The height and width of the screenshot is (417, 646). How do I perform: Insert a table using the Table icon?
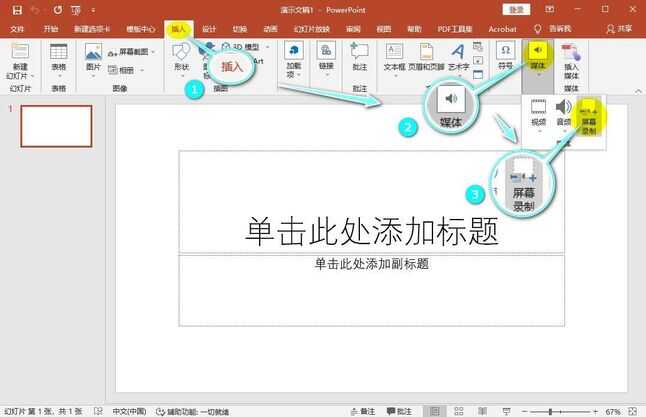click(59, 58)
